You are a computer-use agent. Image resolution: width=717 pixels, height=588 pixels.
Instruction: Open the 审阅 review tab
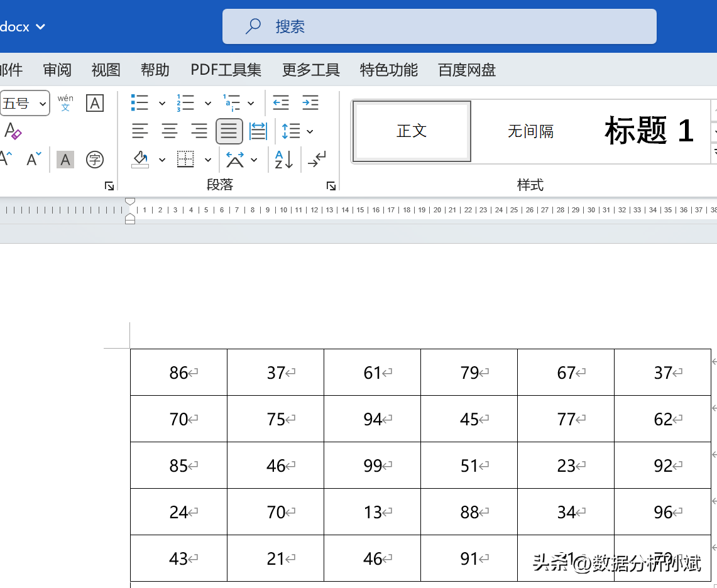point(57,70)
